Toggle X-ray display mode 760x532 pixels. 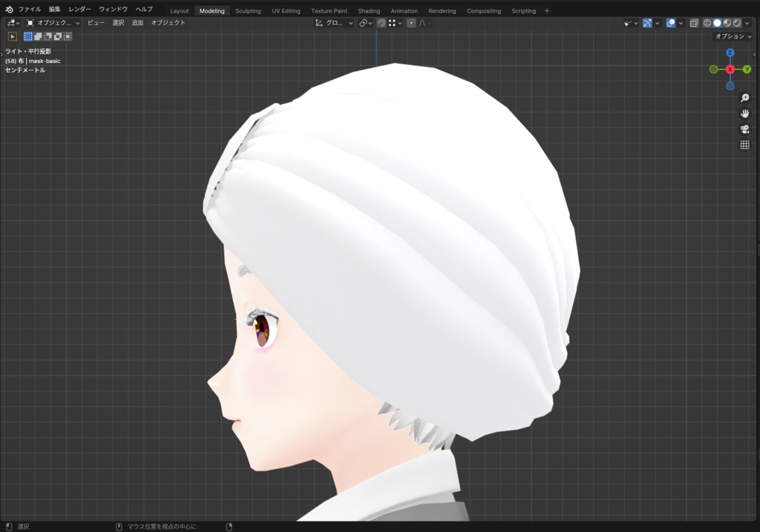pos(694,23)
